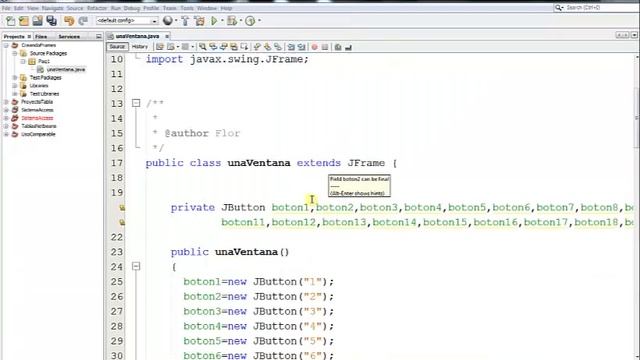Close the unaVentana.java editor tab

click(167, 36)
